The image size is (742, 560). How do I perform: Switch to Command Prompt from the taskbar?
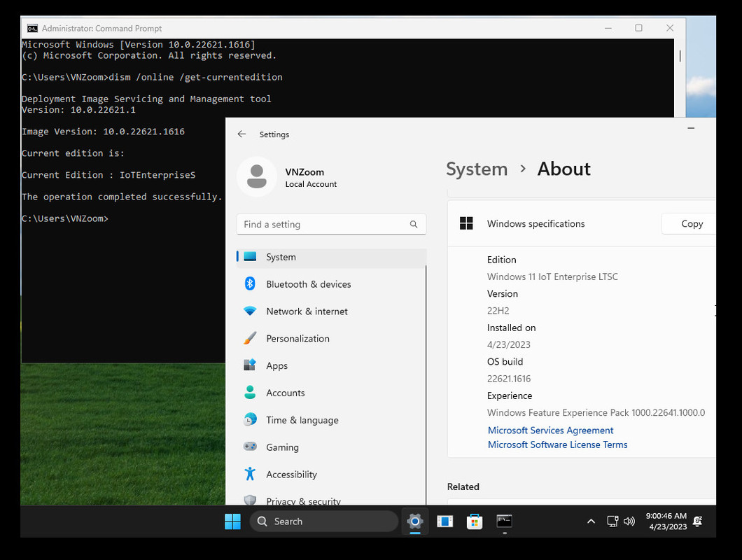pos(504,521)
